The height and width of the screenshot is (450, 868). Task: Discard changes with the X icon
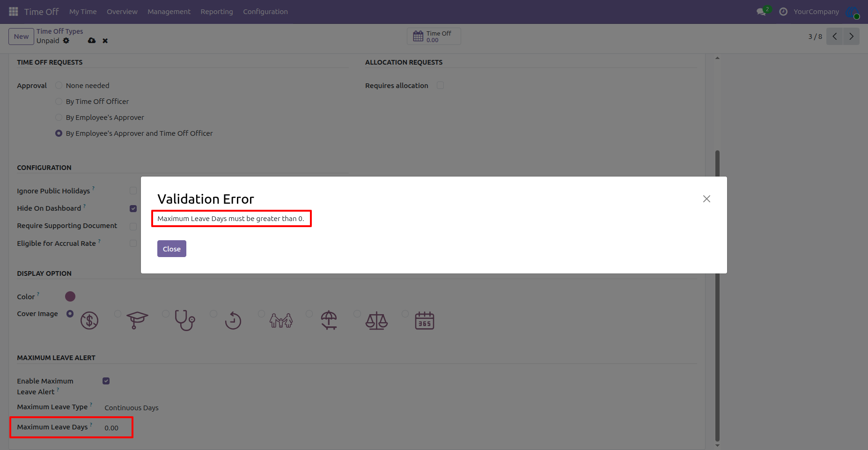point(105,41)
